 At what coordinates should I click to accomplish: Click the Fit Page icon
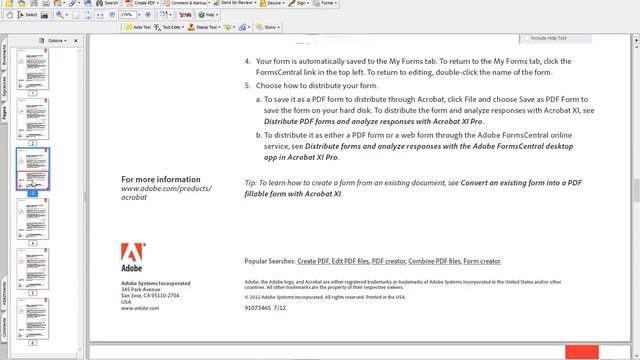tap(76, 15)
